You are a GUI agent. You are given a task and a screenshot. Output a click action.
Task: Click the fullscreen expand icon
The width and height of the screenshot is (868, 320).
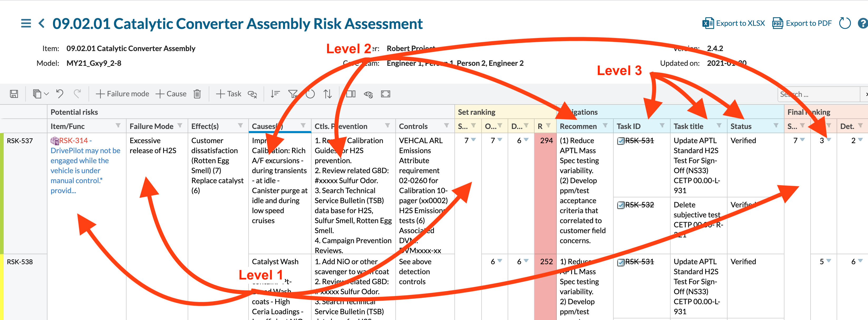(x=385, y=94)
